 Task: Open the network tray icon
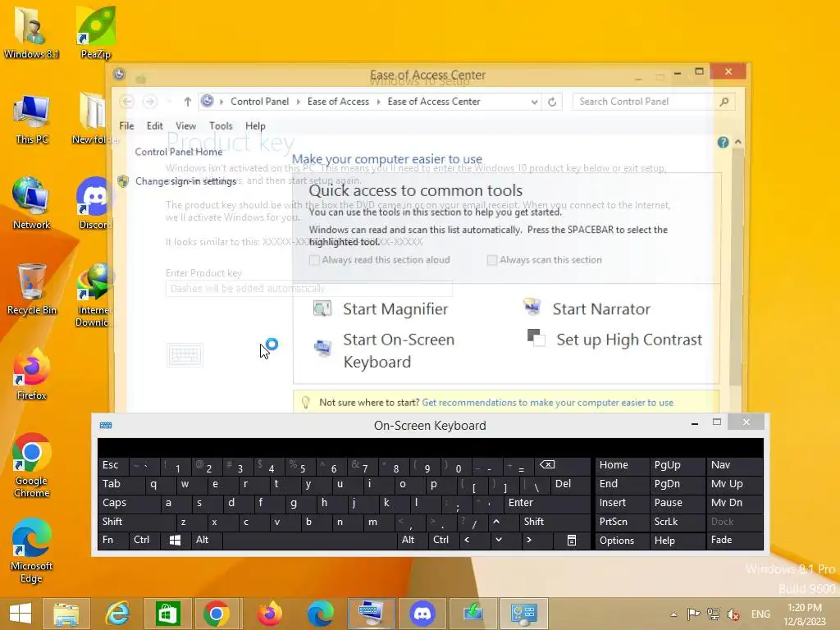pyautogui.click(x=713, y=614)
